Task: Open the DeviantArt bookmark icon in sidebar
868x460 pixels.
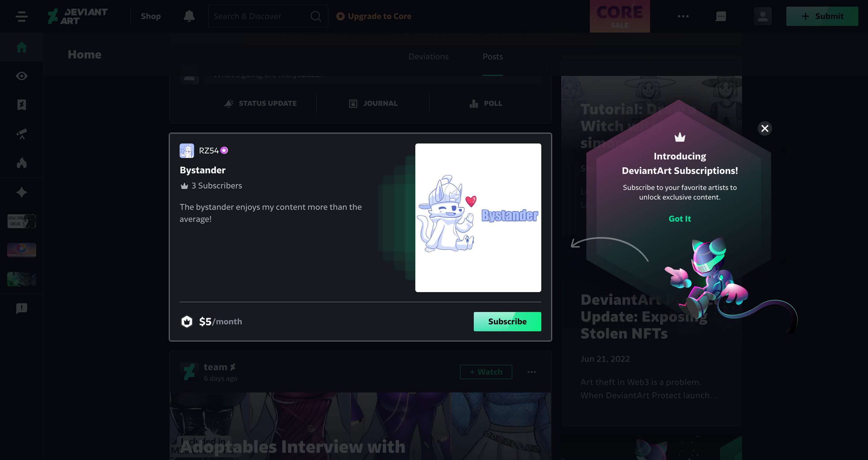Action: point(22,105)
